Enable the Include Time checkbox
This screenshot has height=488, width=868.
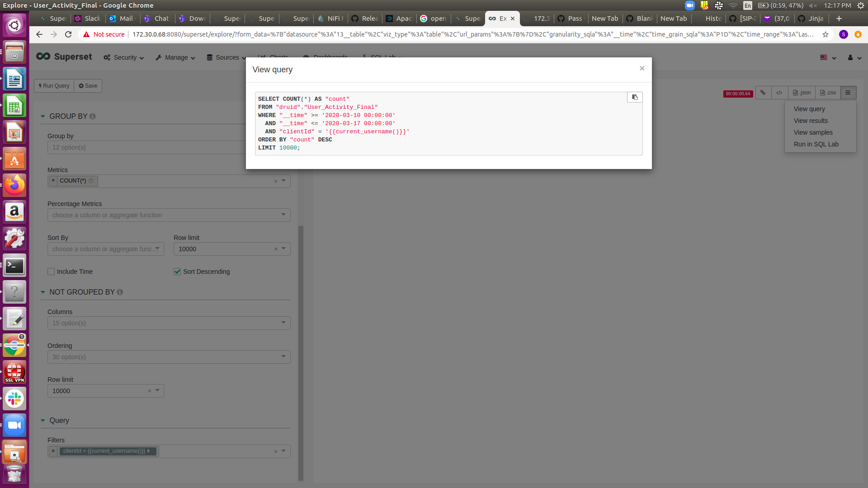(x=52, y=272)
